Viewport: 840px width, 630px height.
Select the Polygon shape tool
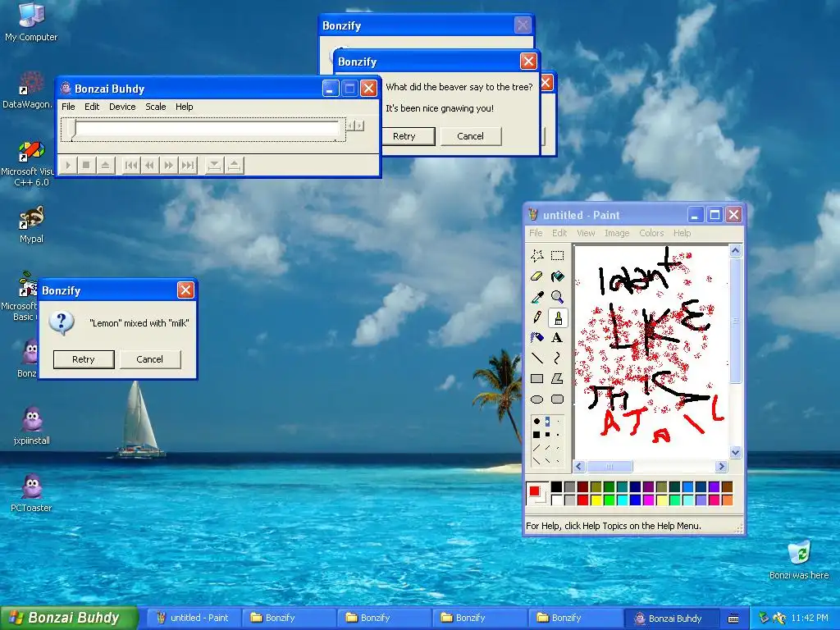tap(557, 379)
